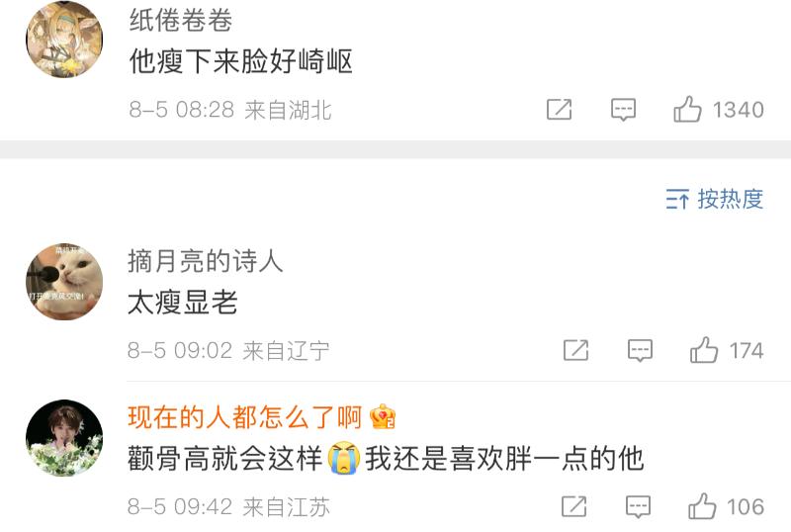Open replies for '太瘦显老' comment
This screenshot has height=532, width=791.
(640, 350)
